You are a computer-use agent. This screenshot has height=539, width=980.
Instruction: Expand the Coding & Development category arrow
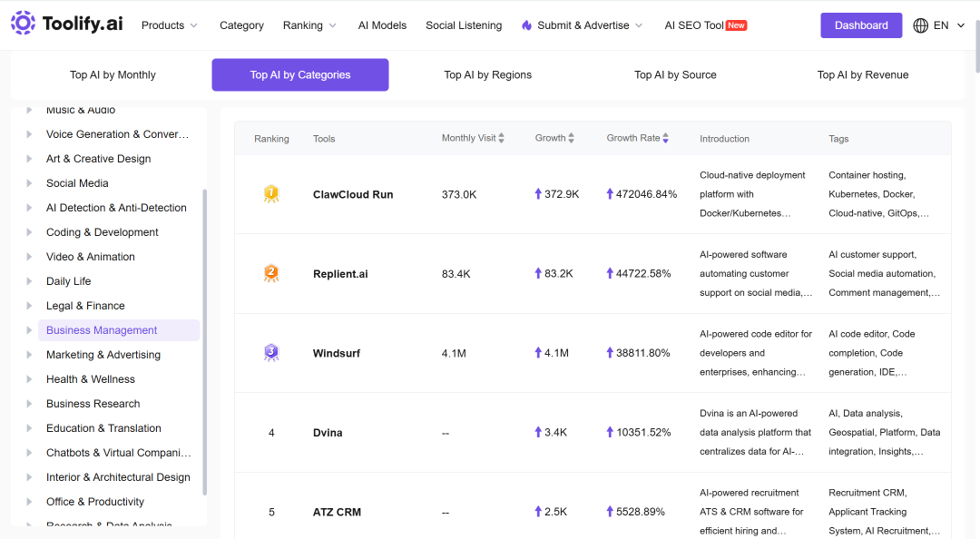click(x=29, y=232)
